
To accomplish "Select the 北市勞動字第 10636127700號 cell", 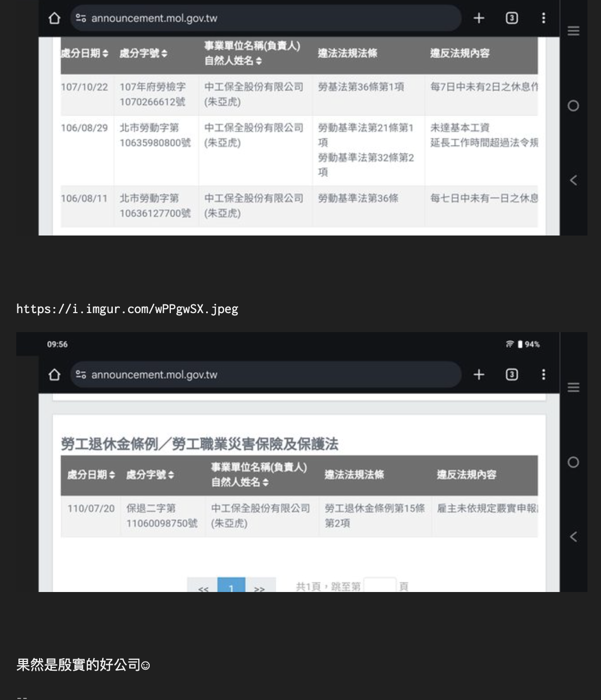I will [x=156, y=206].
